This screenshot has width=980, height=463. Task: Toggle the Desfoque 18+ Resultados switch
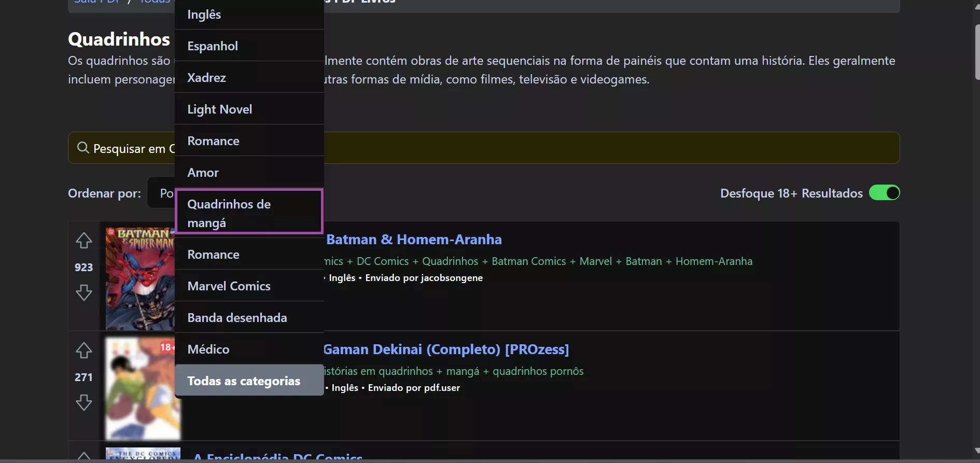click(x=884, y=193)
